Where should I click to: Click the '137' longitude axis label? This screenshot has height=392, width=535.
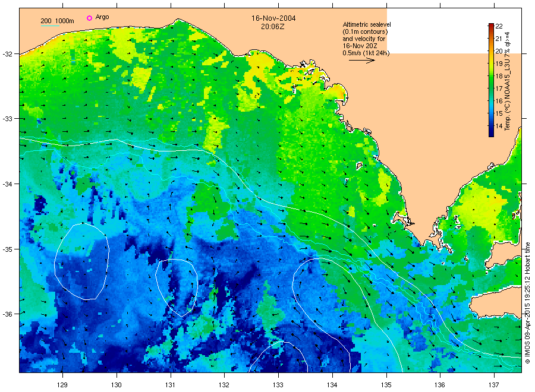[x=494, y=385]
